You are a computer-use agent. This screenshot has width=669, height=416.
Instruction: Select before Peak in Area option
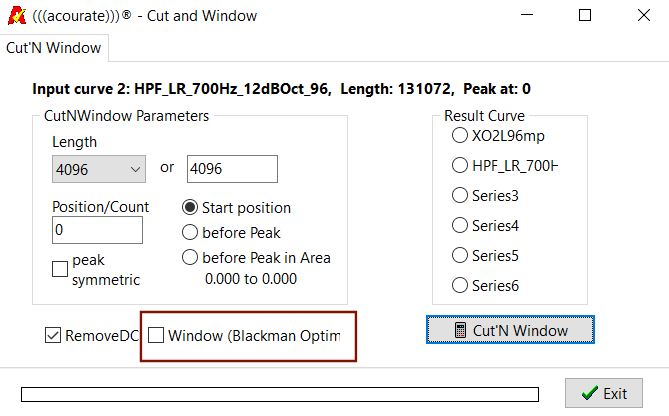[190, 257]
